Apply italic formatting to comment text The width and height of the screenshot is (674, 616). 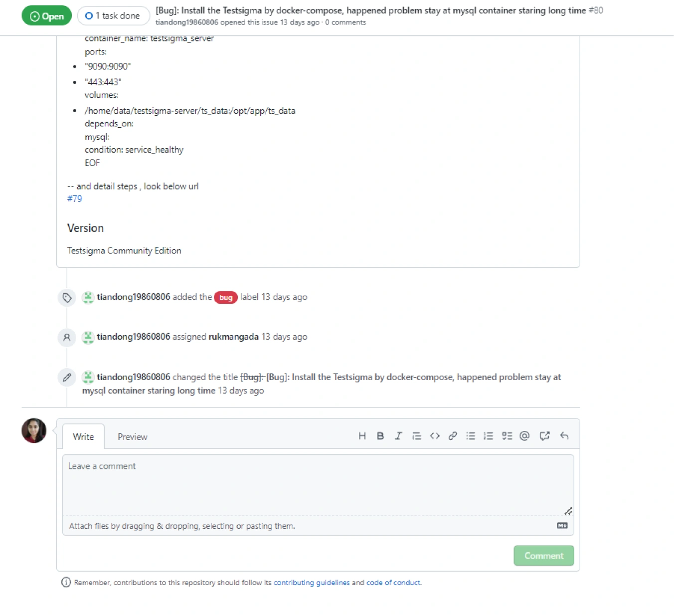tap(398, 436)
